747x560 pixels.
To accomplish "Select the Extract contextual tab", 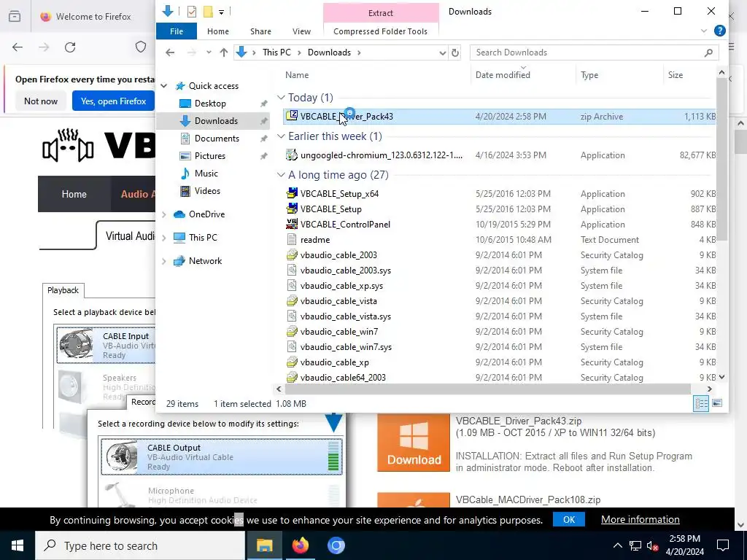I will 381,13.
